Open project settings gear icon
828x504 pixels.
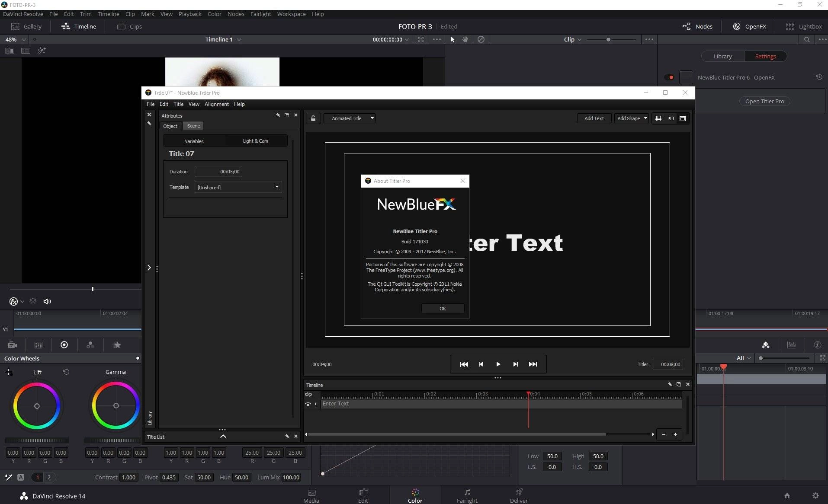pos(815,496)
